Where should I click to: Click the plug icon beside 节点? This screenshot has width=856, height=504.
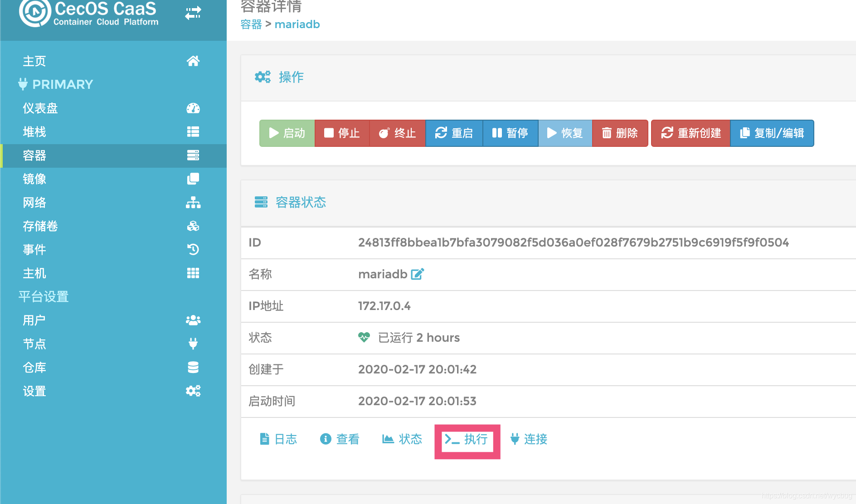coord(193,344)
